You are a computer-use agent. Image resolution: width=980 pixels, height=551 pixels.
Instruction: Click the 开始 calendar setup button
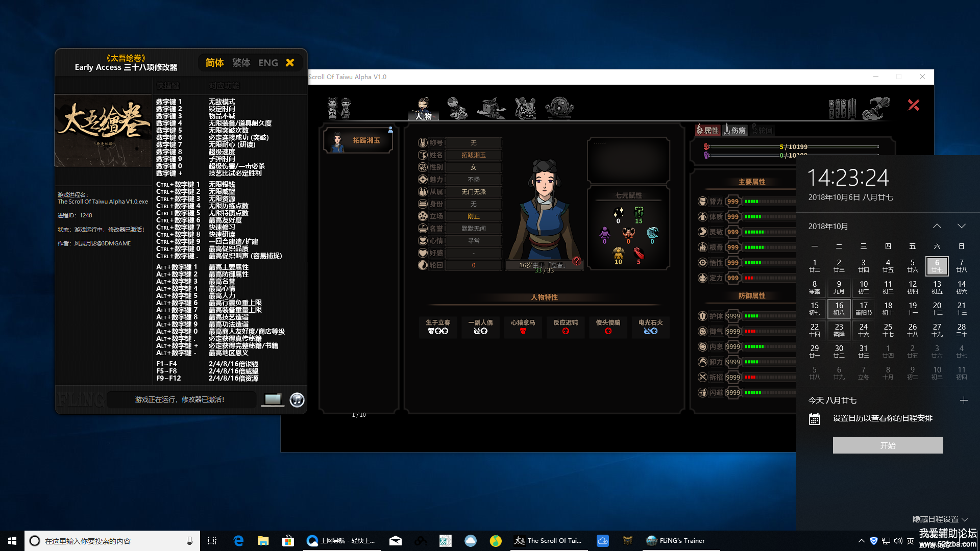[x=888, y=445]
